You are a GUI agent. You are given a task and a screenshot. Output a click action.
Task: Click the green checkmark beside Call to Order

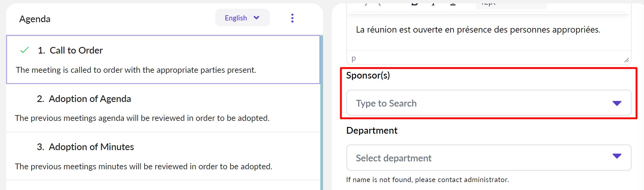[x=24, y=50]
